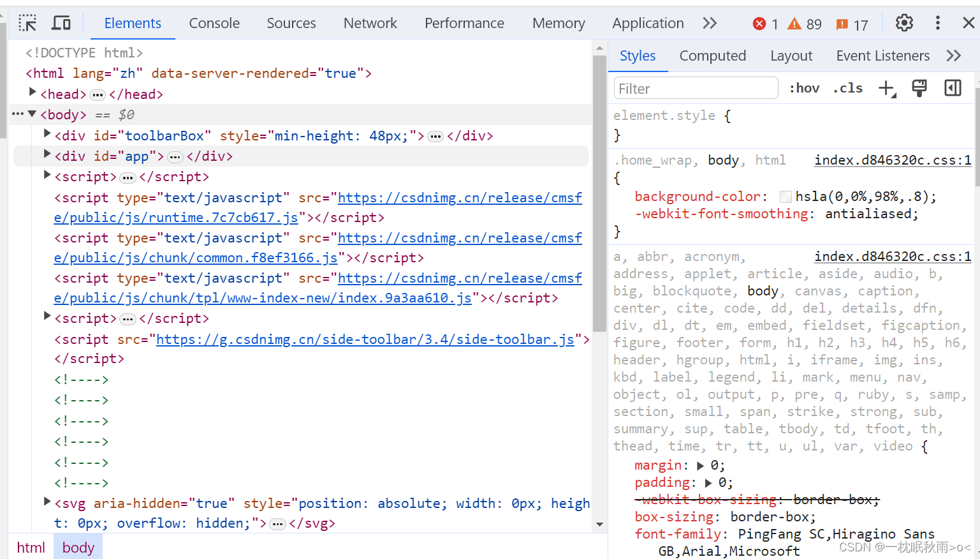The height and width of the screenshot is (559, 980).
Task: Open the background-color hsla color swatch
Action: coord(786,197)
